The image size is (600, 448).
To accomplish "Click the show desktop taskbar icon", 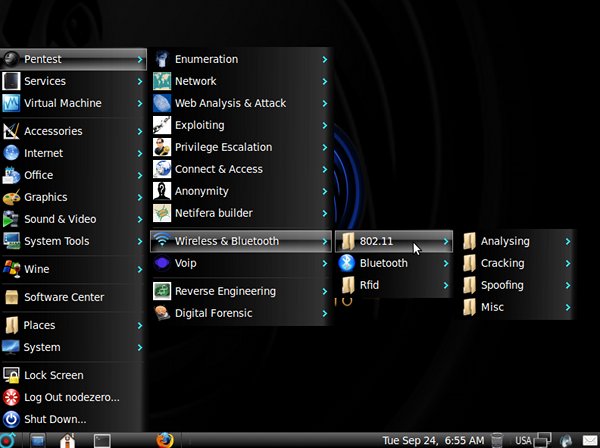I will coord(38,440).
